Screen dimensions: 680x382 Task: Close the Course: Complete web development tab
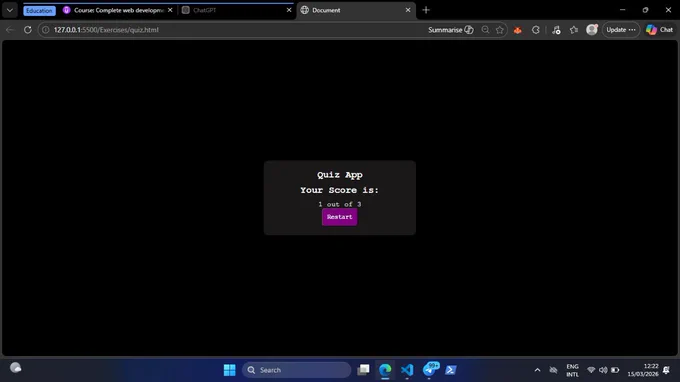click(x=170, y=10)
